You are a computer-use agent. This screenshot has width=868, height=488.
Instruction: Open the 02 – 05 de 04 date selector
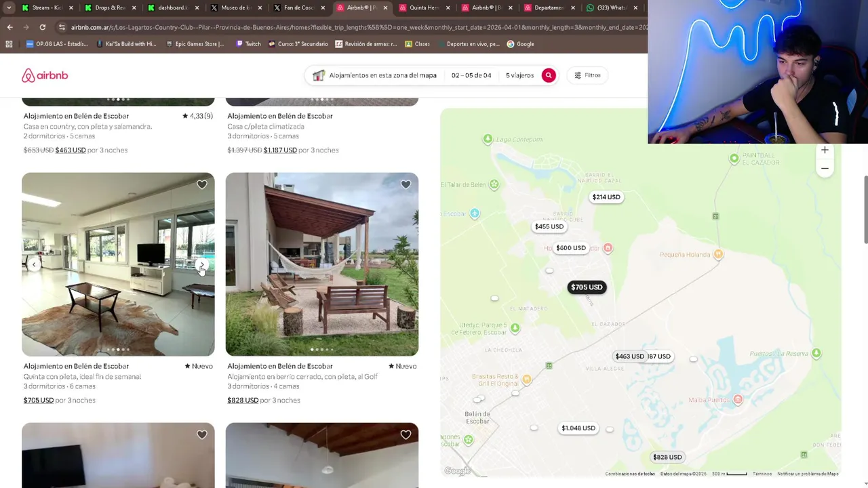[x=471, y=75]
